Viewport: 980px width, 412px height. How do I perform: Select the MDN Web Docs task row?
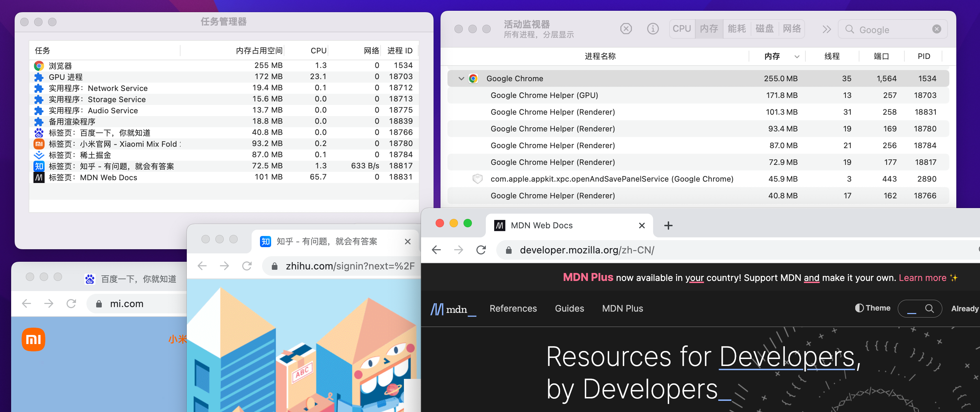pos(224,177)
